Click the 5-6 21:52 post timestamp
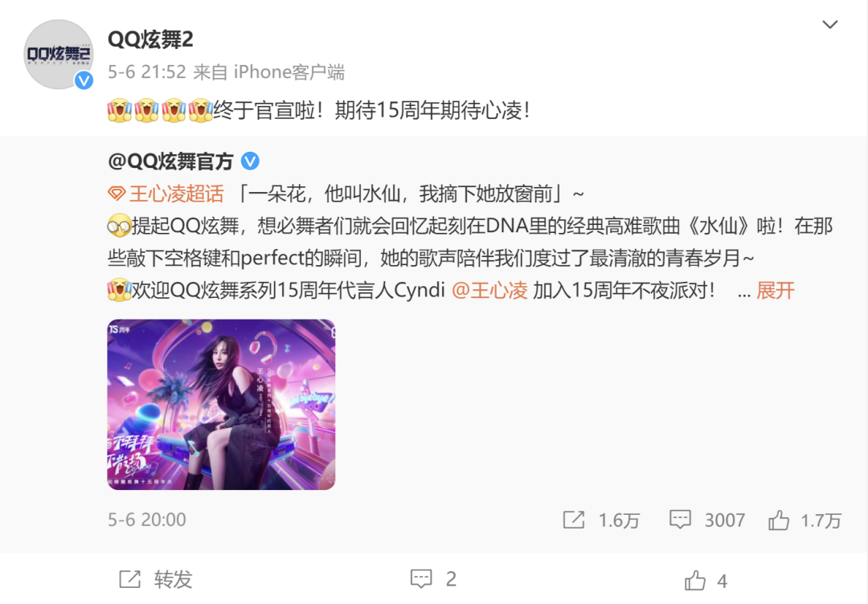Viewport: 868px width, 604px height. point(147,72)
